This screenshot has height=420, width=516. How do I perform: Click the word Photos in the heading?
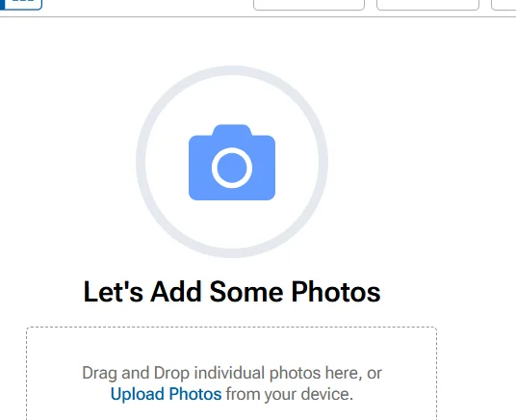pos(336,292)
